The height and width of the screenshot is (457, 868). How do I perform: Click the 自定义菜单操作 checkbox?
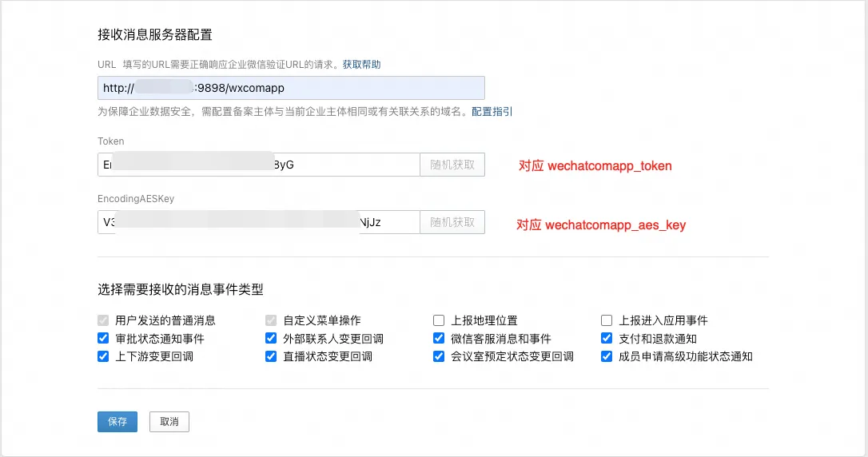271,320
